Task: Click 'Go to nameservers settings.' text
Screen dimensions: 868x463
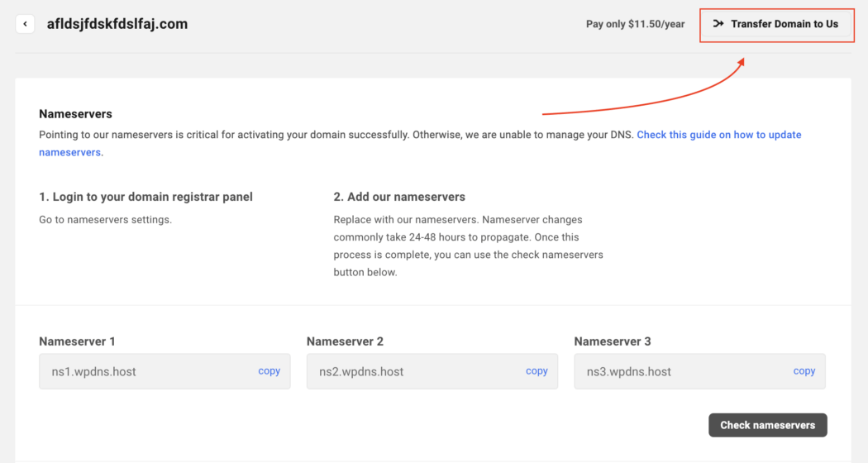Action: [x=105, y=219]
